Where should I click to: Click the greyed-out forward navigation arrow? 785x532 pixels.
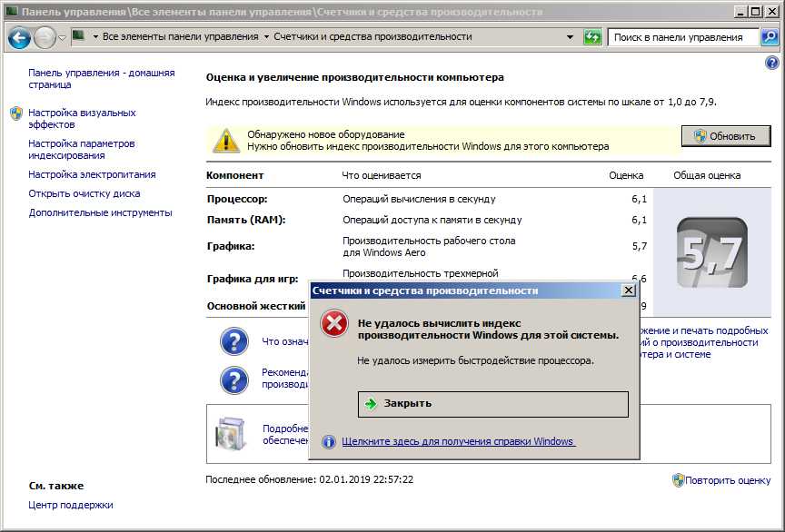tap(45, 37)
